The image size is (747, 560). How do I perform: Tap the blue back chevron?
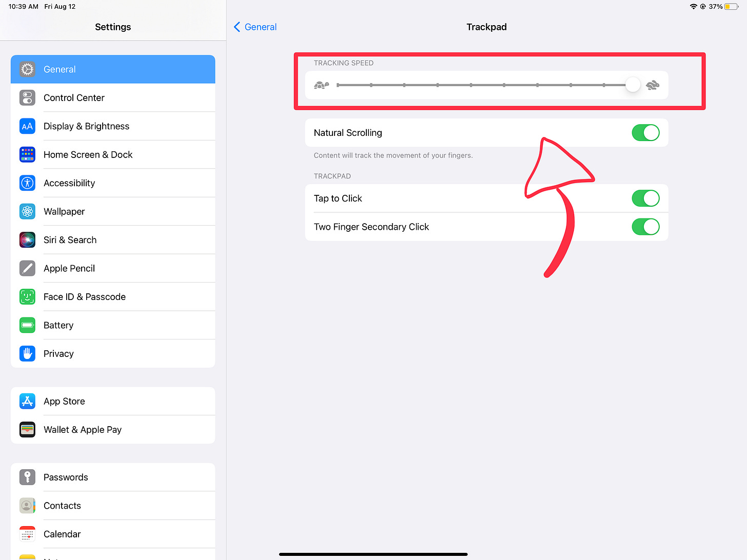tap(237, 27)
